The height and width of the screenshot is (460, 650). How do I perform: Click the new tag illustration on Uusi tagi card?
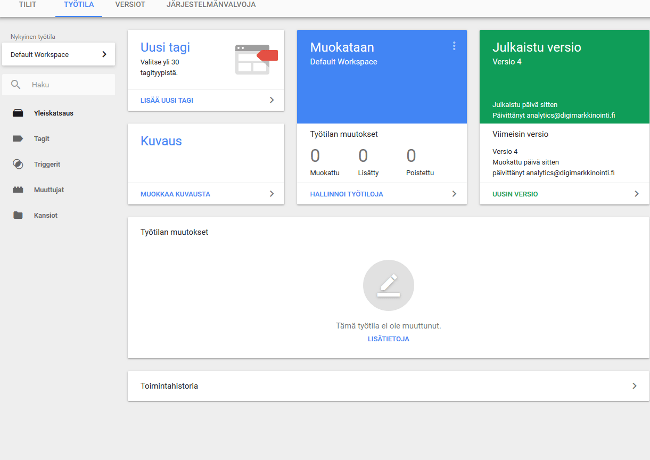click(x=256, y=60)
